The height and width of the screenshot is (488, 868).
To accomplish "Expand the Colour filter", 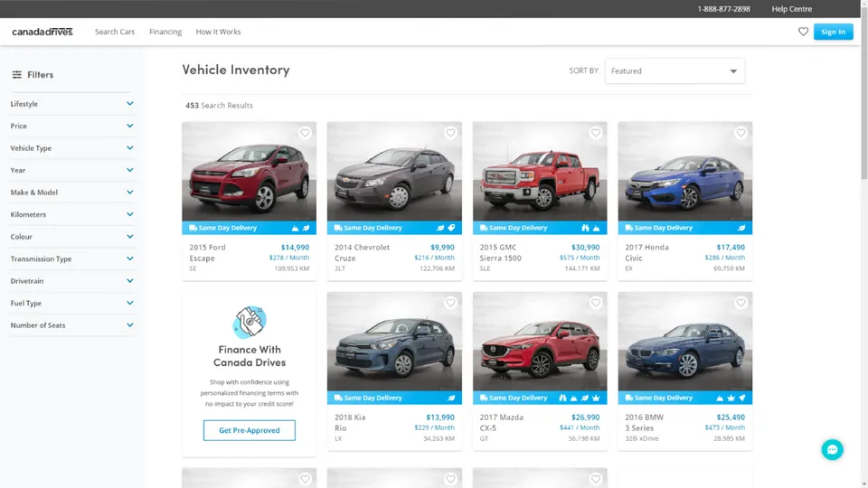I will 72,236.
